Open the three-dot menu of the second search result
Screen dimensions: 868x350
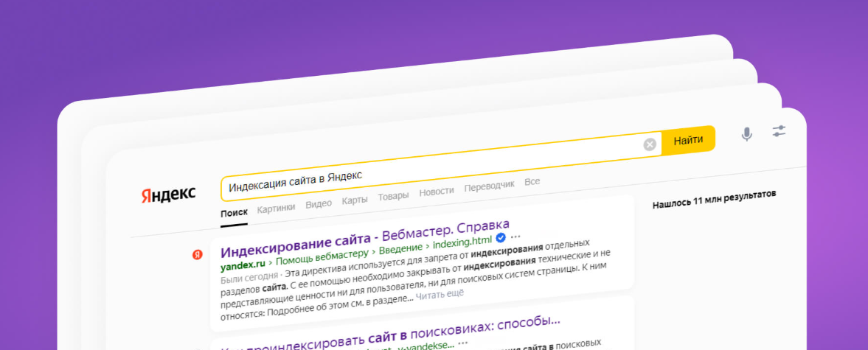(463, 343)
